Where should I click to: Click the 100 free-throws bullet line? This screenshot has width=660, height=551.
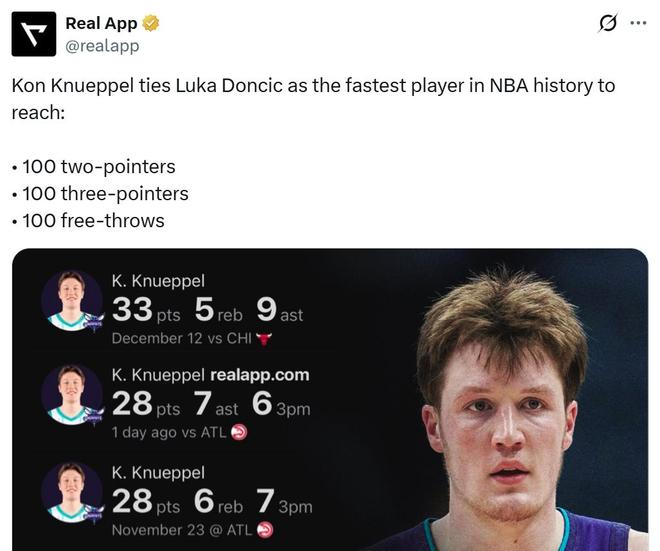(88, 220)
